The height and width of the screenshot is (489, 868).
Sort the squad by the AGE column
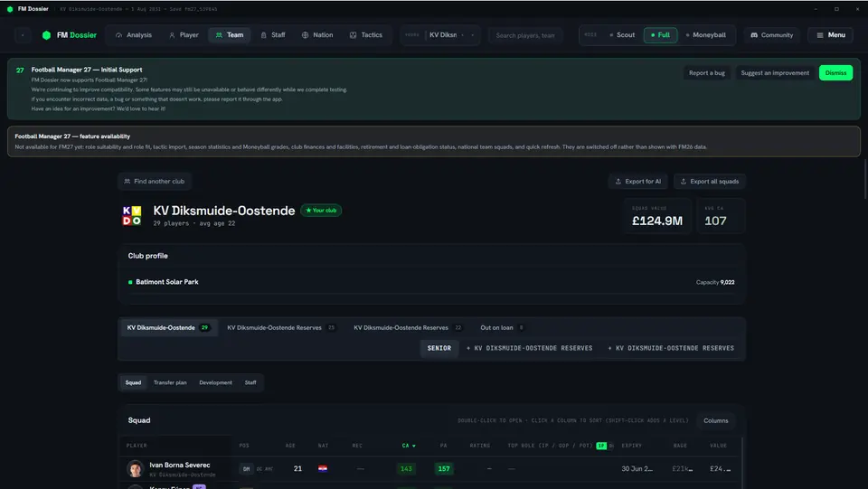click(290, 446)
